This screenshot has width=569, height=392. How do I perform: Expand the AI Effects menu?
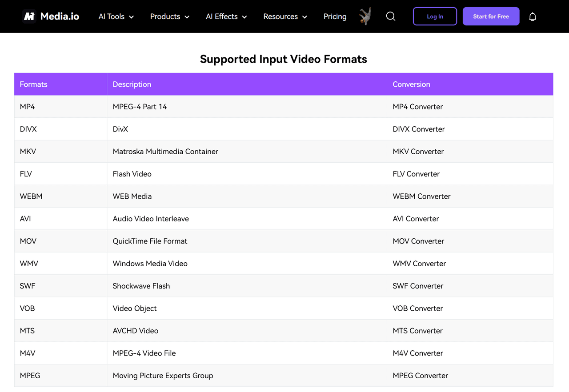[226, 16]
